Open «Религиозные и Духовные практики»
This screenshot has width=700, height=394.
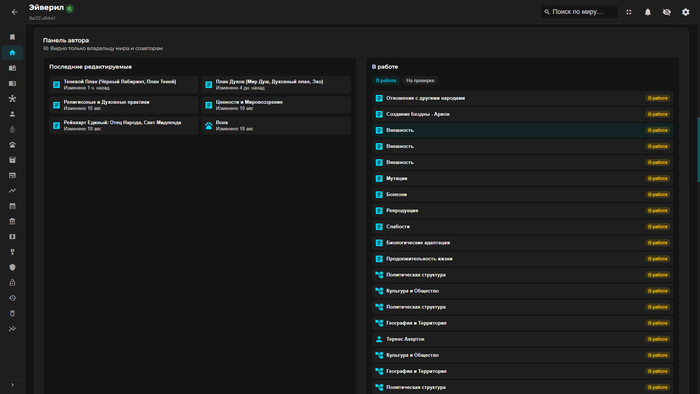tap(124, 105)
